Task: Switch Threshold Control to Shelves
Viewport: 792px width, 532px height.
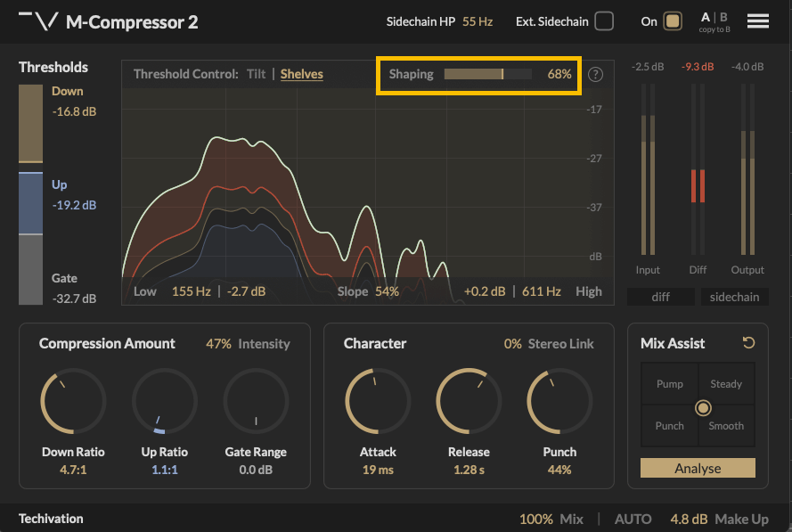Action: click(x=301, y=74)
